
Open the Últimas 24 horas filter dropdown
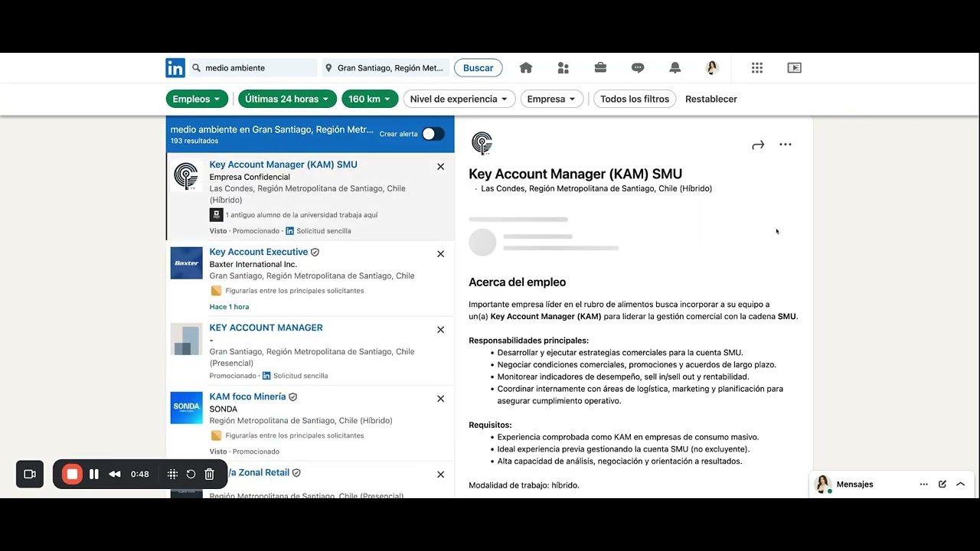click(287, 99)
